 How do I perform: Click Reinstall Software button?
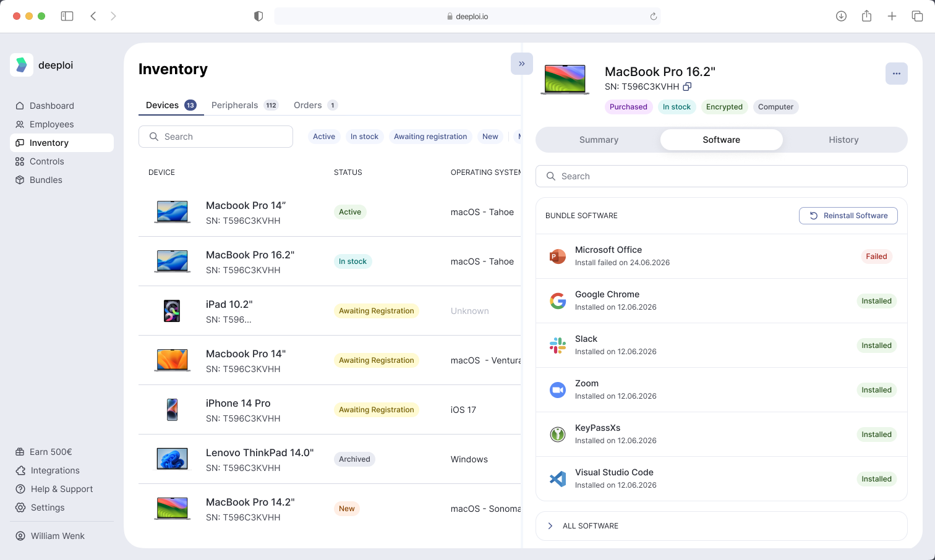click(x=848, y=216)
